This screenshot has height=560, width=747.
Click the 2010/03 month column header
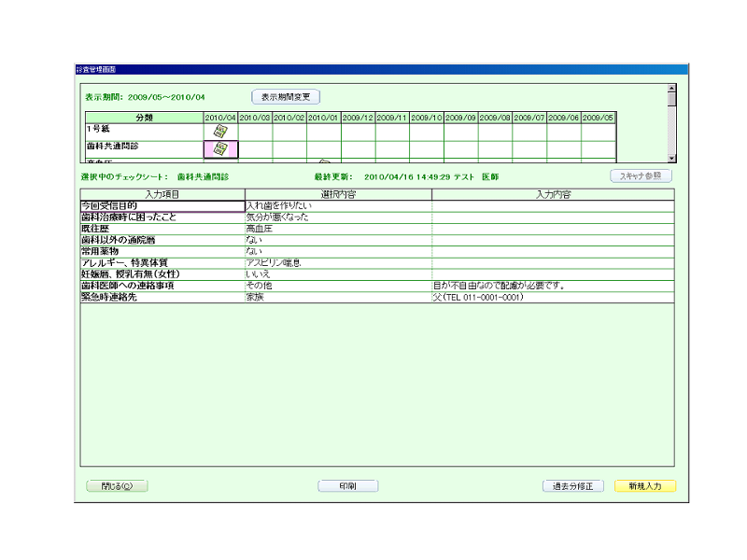point(255,119)
